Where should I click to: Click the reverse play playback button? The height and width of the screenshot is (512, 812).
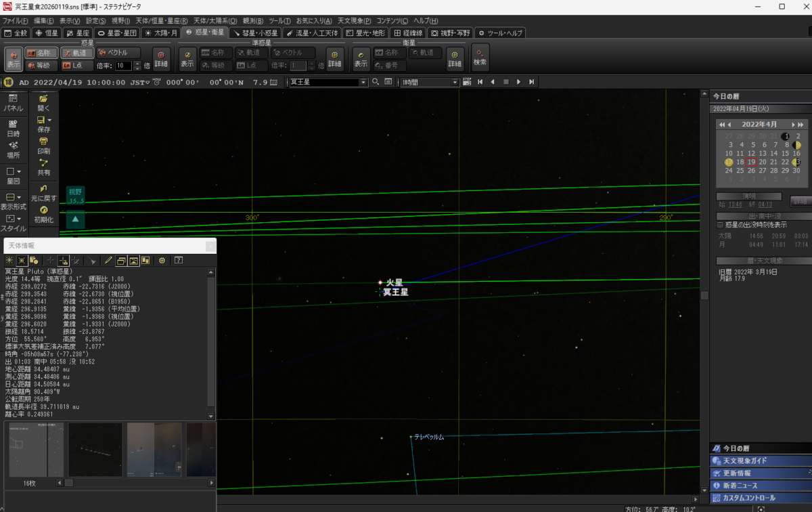(493, 82)
